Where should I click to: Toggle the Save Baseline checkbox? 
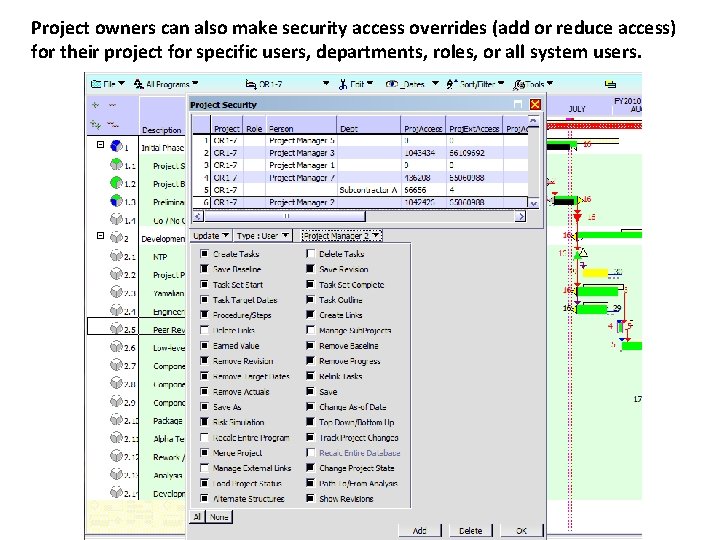coord(204,269)
